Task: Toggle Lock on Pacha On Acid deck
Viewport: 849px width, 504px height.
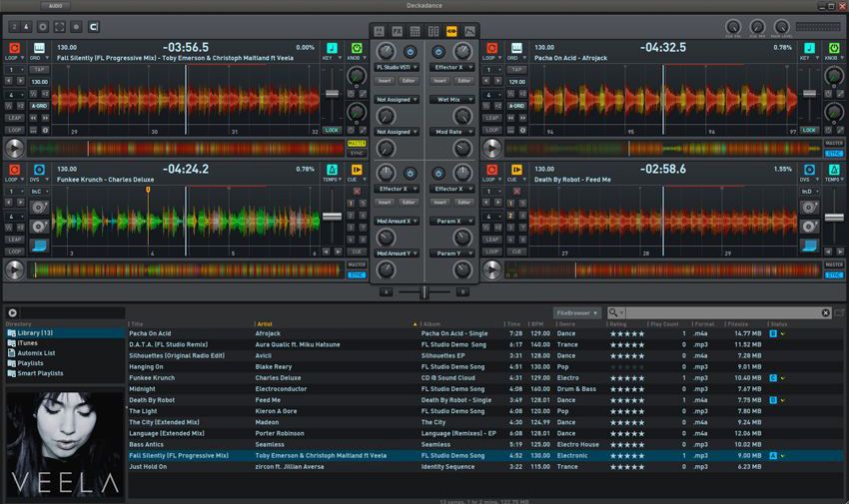Action: [x=809, y=131]
